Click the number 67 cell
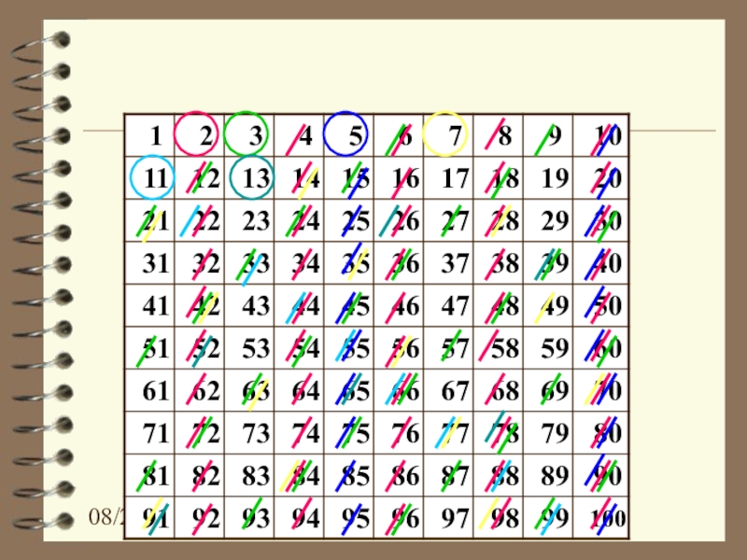The width and height of the screenshot is (747, 560). click(x=449, y=389)
